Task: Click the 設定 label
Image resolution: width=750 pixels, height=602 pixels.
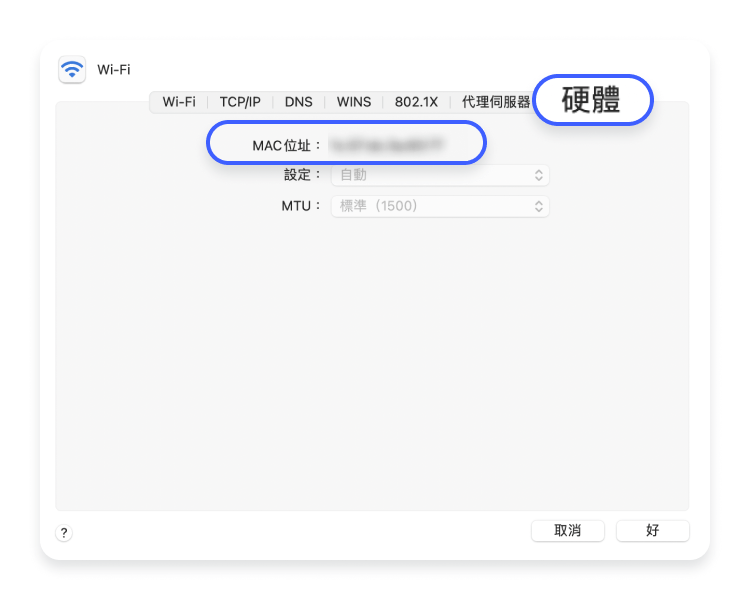Action: [x=302, y=175]
